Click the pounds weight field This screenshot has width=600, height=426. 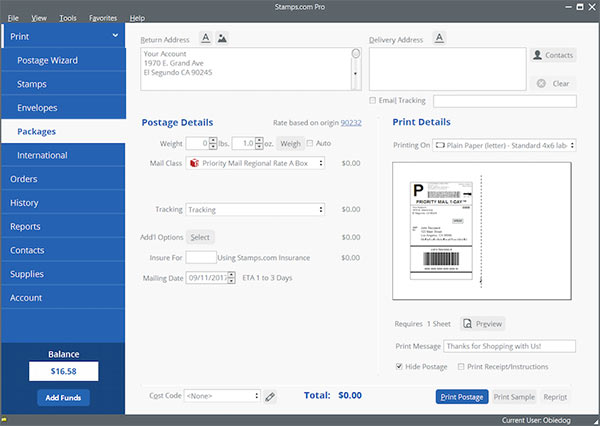pyautogui.click(x=197, y=143)
